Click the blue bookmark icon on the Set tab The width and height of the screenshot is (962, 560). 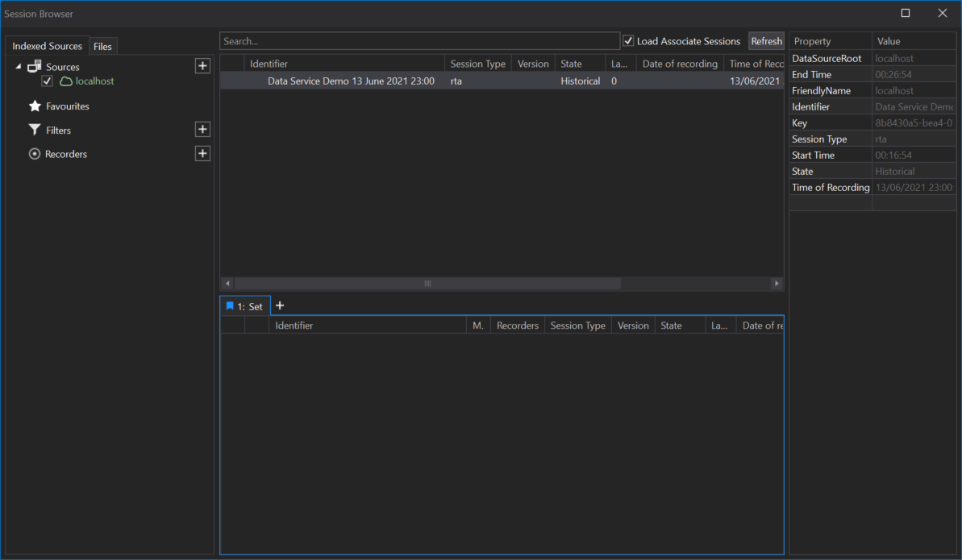pos(229,305)
